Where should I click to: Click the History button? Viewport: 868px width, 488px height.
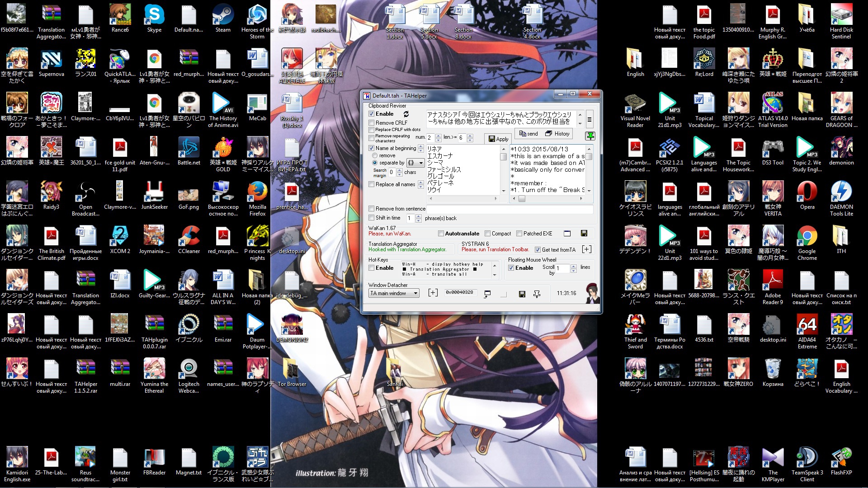click(557, 134)
